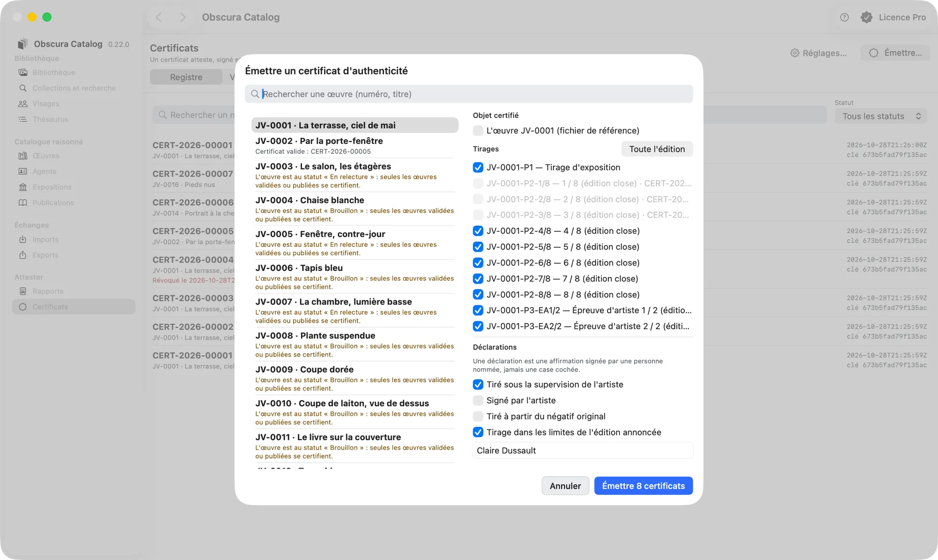Viewport: 938px width, 560px height.
Task: Uncheck tirage JV-0001-P2-6/8
Action: pos(478,263)
